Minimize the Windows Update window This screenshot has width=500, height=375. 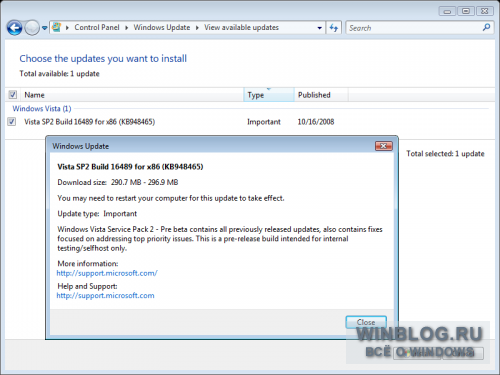447,11
